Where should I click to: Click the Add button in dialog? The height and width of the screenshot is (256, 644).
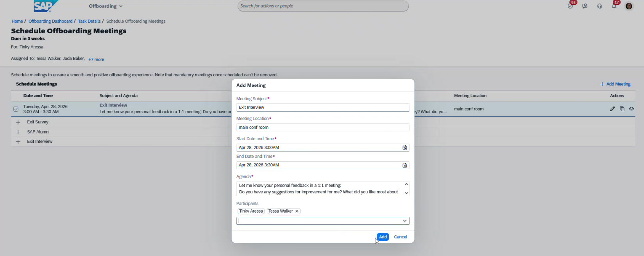(383, 237)
